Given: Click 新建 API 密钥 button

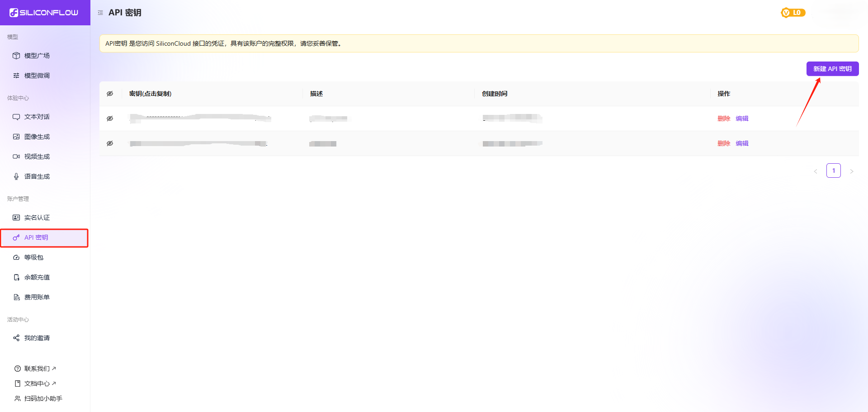Looking at the screenshot, I should coord(832,69).
